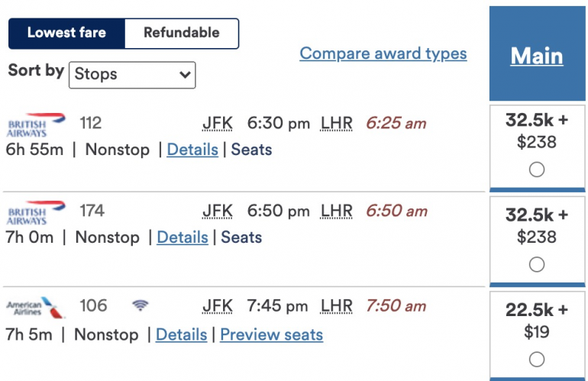Open Details for flight 112
This screenshot has width=588, height=381.
(192, 150)
